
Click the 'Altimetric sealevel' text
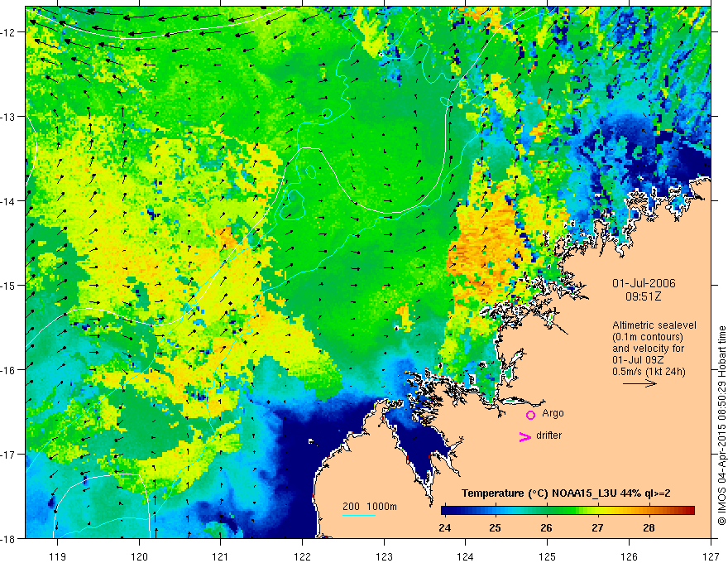click(654, 325)
